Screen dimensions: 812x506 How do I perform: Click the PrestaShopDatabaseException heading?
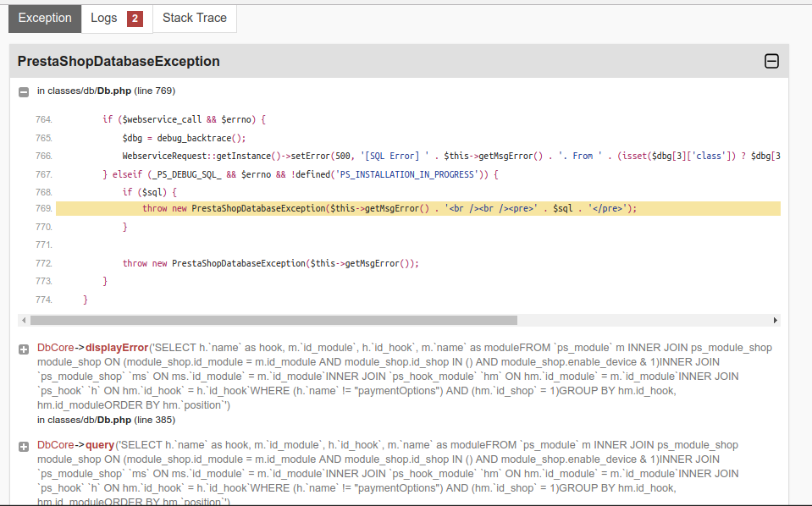coord(119,61)
